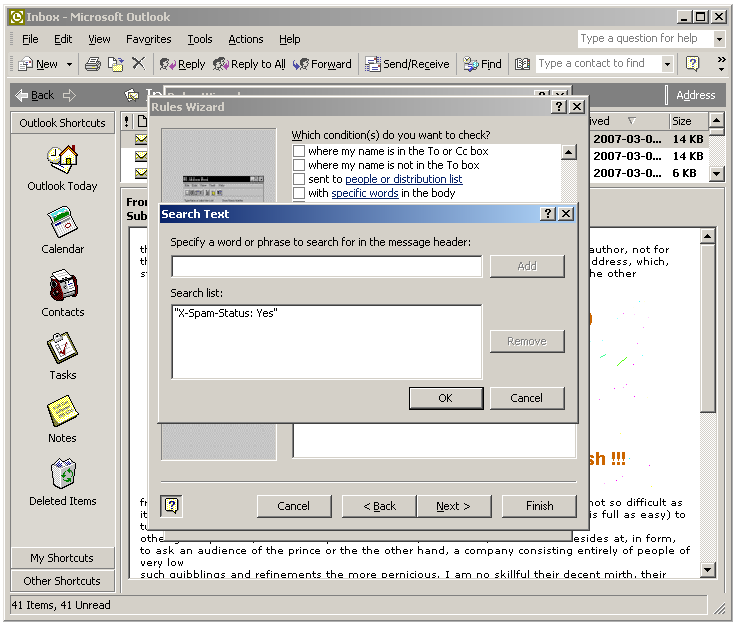Image resolution: width=738 pixels, height=629 pixels.
Task: Click the 'Type a question for help' box
Action: (x=645, y=39)
